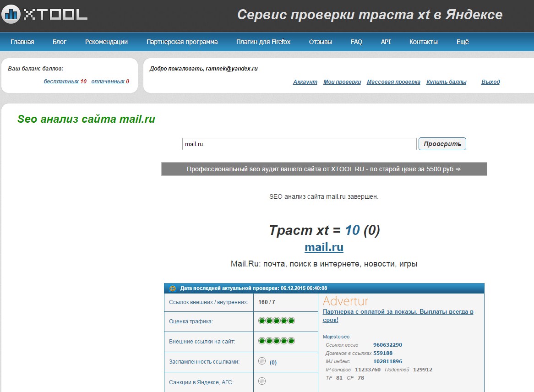Click the professional seo audit grey banner
Viewport: 534px width, 392px height.
324,169
